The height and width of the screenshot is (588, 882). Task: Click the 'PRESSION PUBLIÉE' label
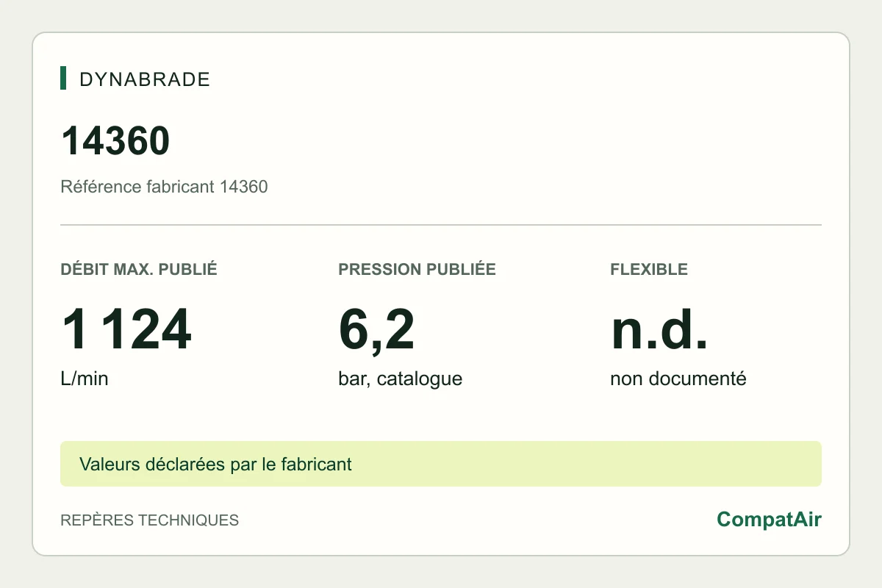pyautogui.click(x=417, y=269)
